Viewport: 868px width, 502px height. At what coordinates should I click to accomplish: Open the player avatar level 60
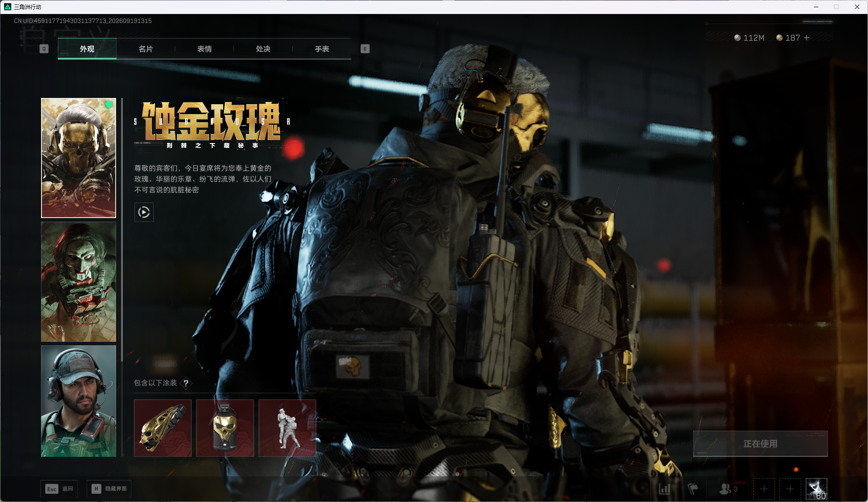[817, 489]
